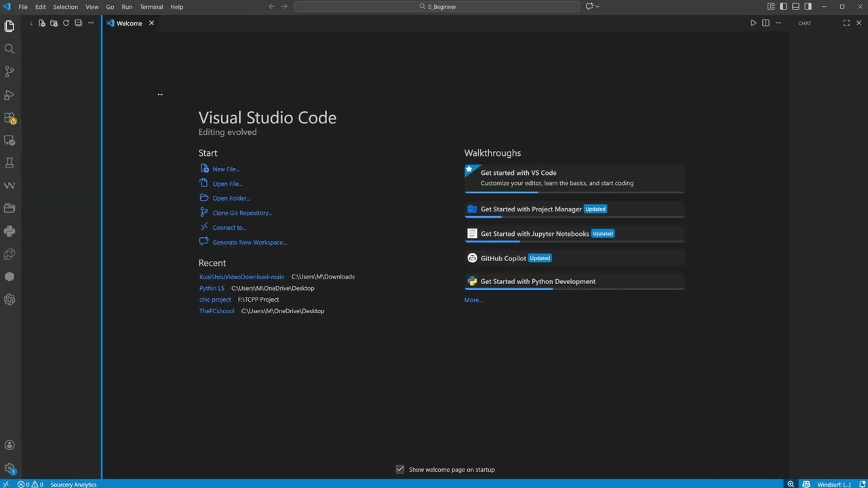Open recent Pythin LS folder

[212, 288]
